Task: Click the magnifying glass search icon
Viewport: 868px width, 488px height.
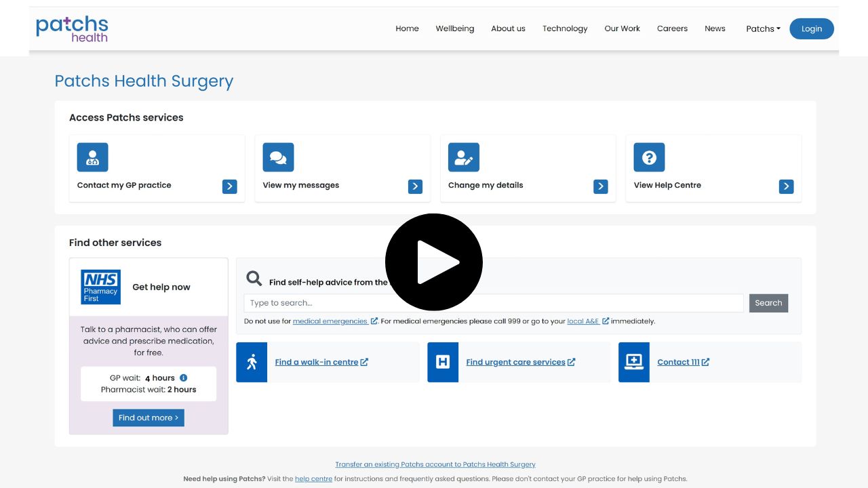Action: [x=254, y=279]
